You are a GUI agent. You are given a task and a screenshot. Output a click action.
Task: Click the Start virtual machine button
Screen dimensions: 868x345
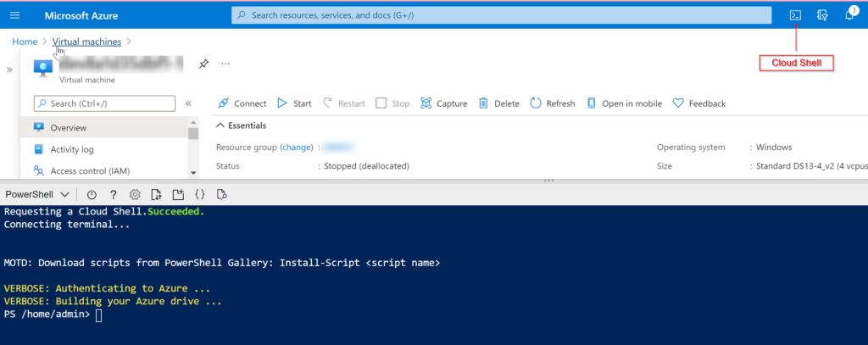tap(294, 103)
